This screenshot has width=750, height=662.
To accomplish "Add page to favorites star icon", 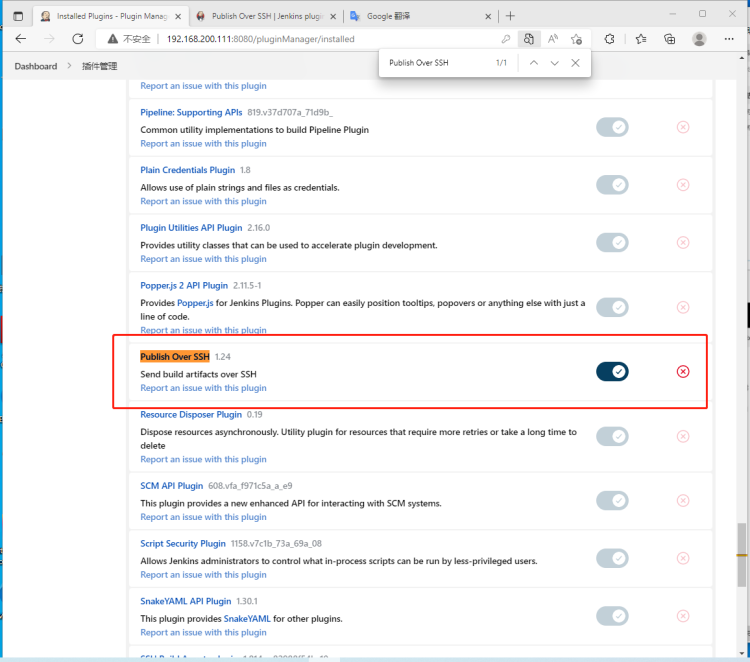I will [576, 39].
